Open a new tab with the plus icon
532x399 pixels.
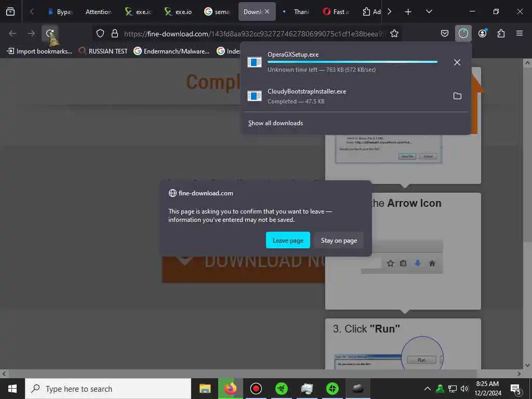pyautogui.click(x=408, y=12)
